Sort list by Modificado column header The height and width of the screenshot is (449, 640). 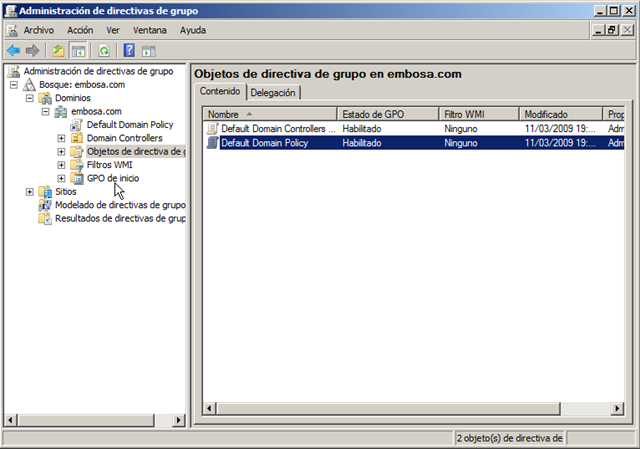560,114
